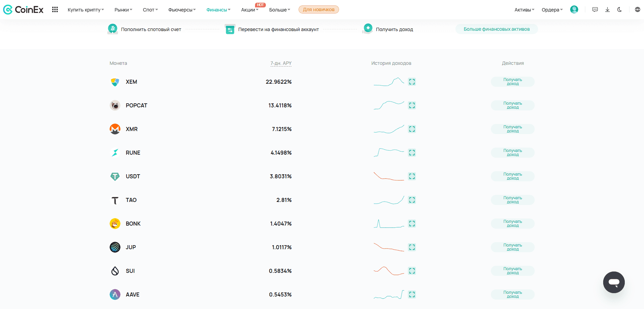Click the POPCAT coin name
This screenshot has width=644, height=309.
pyautogui.click(x=136, y=105)
